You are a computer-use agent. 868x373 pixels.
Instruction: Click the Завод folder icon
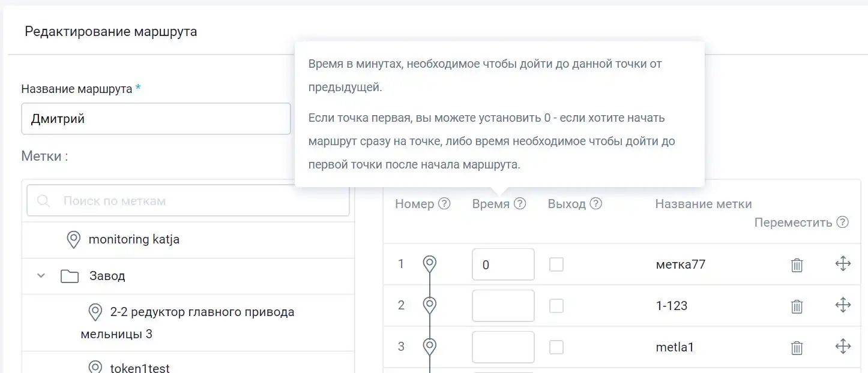point(70,275)
